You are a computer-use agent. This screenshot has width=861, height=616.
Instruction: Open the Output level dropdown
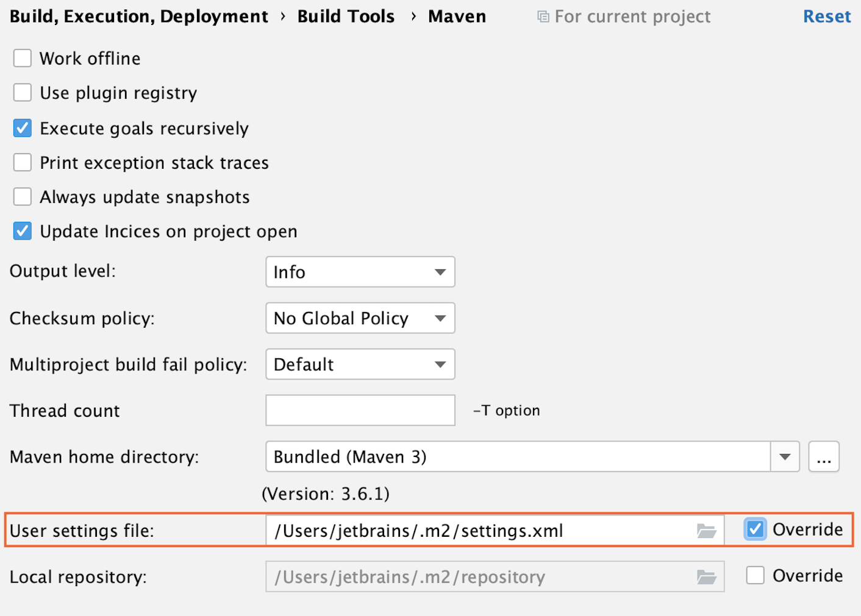point(439,272)
